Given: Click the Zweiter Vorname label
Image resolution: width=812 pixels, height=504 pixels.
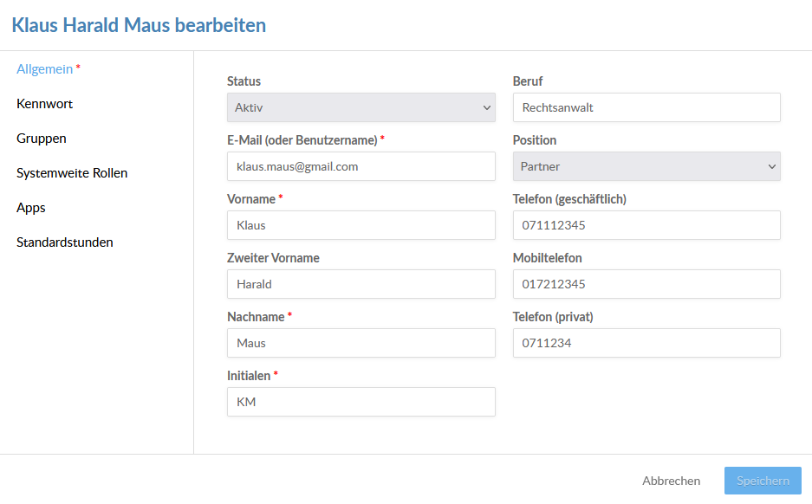Looking at the screenshot, I should (x=273, y=258).
